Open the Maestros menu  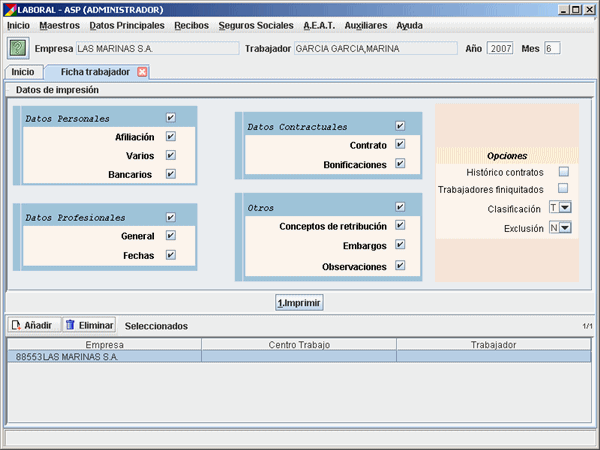tap(60, 26)
